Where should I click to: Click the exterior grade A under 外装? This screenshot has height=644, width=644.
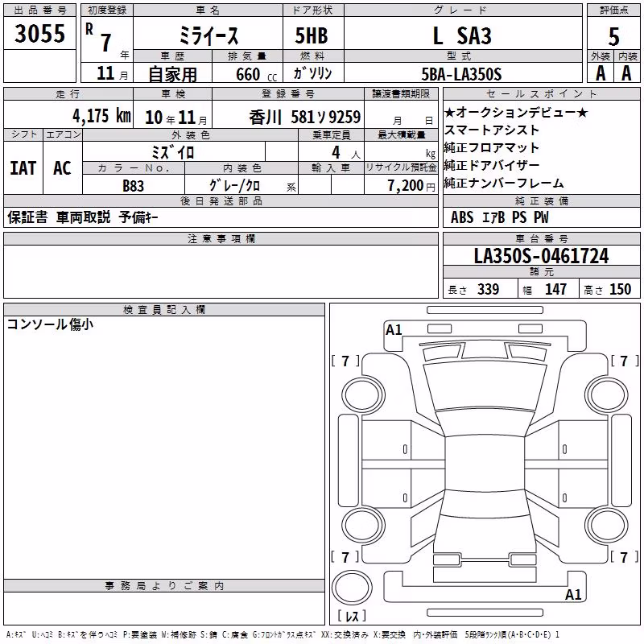pyautogui.click(x=601, y=73)
